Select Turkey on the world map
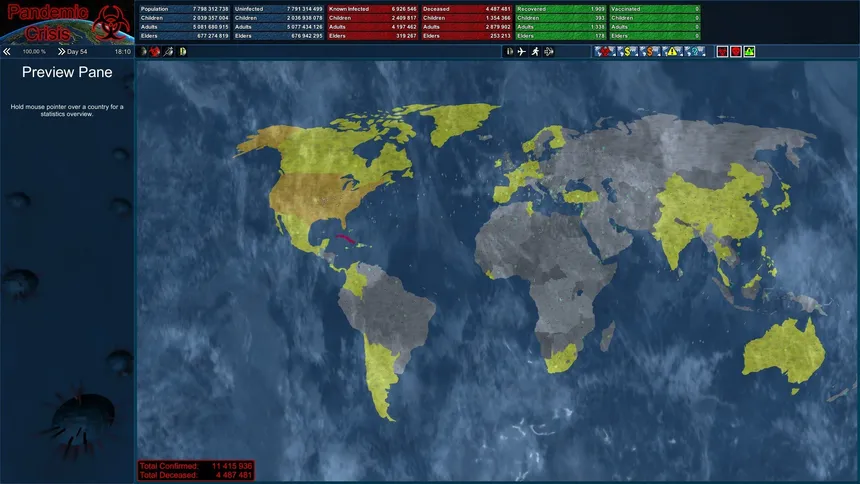 tap(581, 196)
